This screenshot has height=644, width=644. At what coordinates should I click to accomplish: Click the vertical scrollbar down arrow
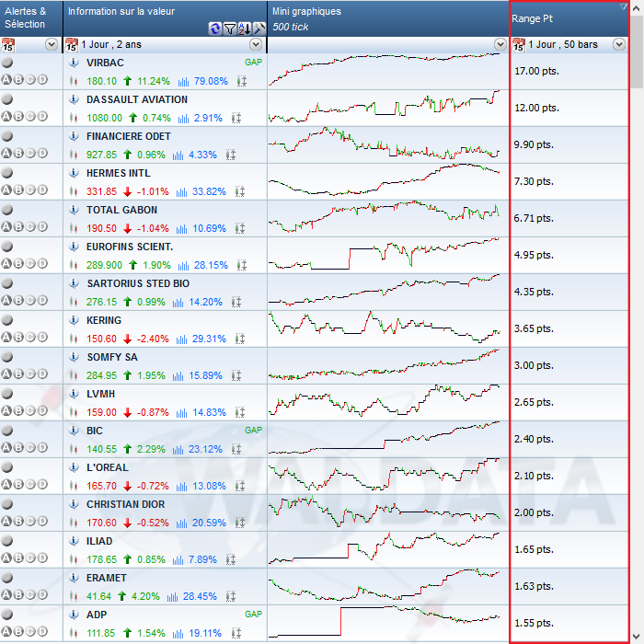pos(637,637)
